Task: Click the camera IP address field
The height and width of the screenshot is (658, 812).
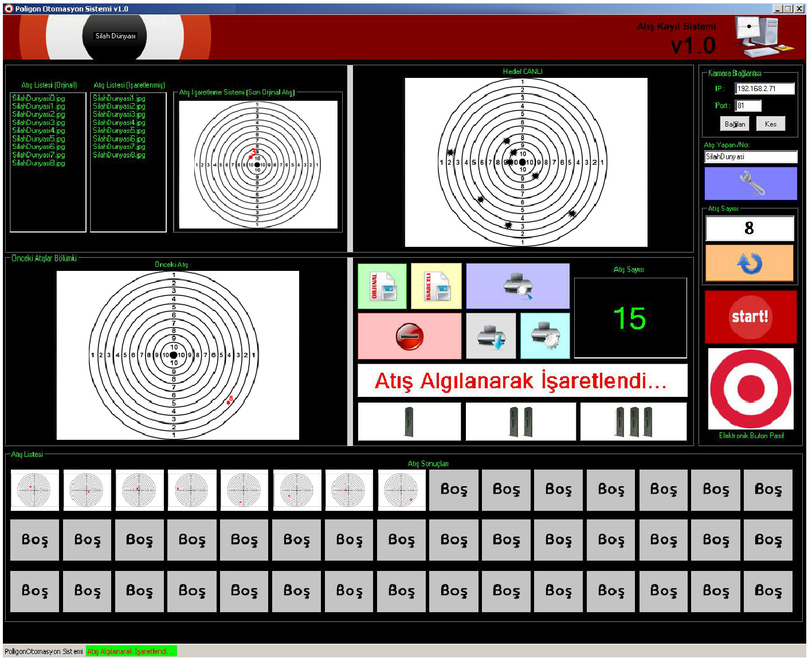Action: (764, 89)
